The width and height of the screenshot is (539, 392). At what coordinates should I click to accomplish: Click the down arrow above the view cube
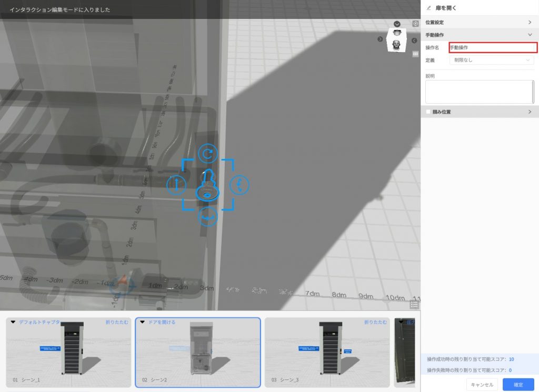pyautogui.click(x=397, y=24)
